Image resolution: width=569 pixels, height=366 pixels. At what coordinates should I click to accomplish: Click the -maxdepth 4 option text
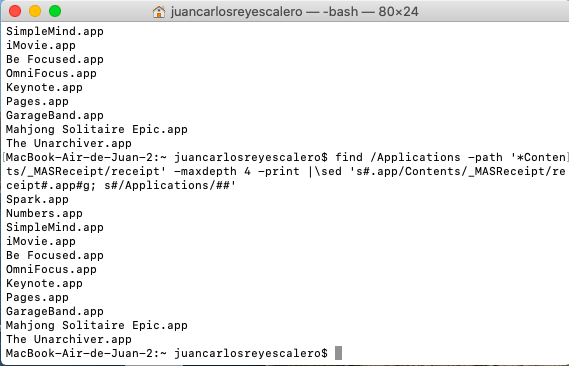pyautogui.click(x=212, y=171)
